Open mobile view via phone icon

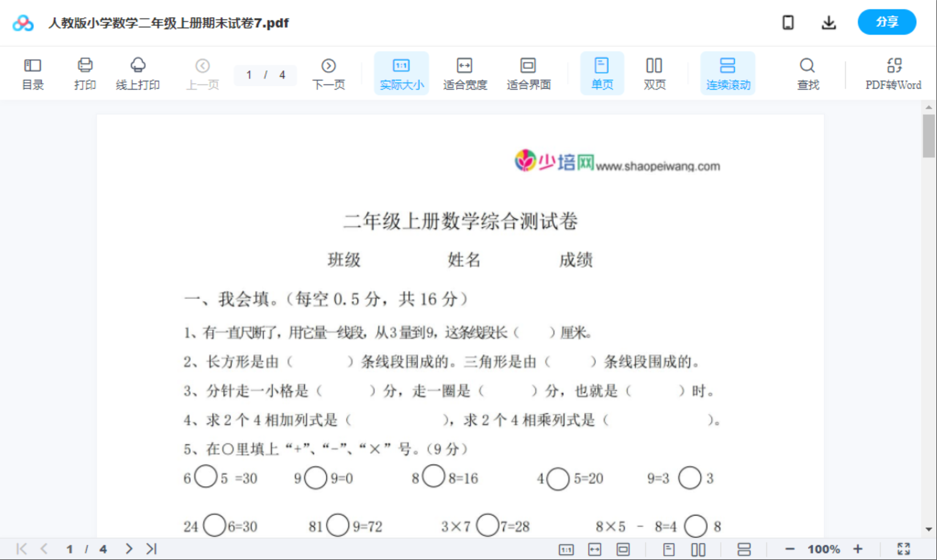click(x=788, y=22)
